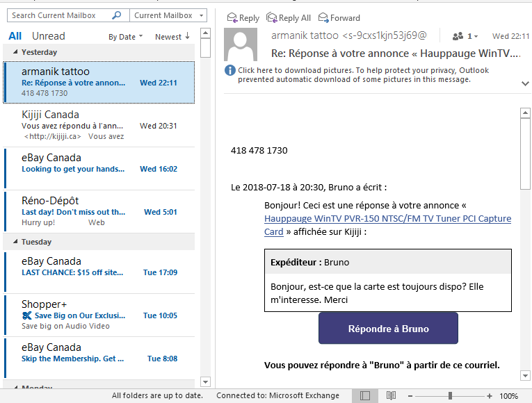Screen dimensions: 532x403
Task: Click the message list scroll up arrow
Action: tap(205, 33)
